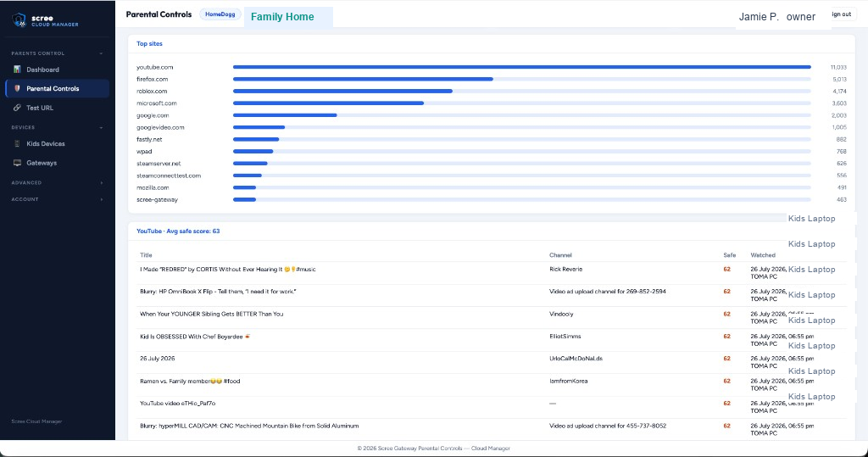Click the ad upload channel for 455-737-8052
This screenshot has width=868, height=457.
tap(608, 426)
